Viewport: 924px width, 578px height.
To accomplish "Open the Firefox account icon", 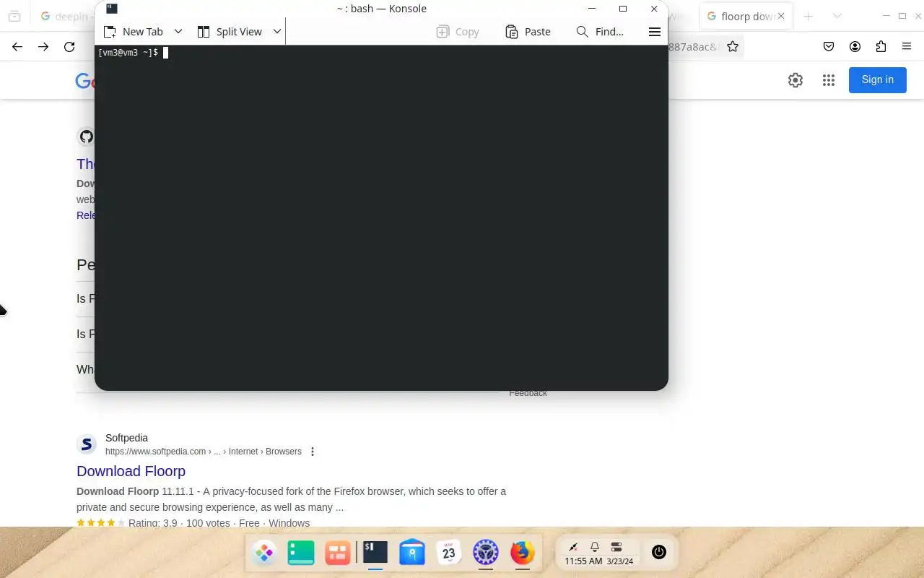I will tap(855, 47).
